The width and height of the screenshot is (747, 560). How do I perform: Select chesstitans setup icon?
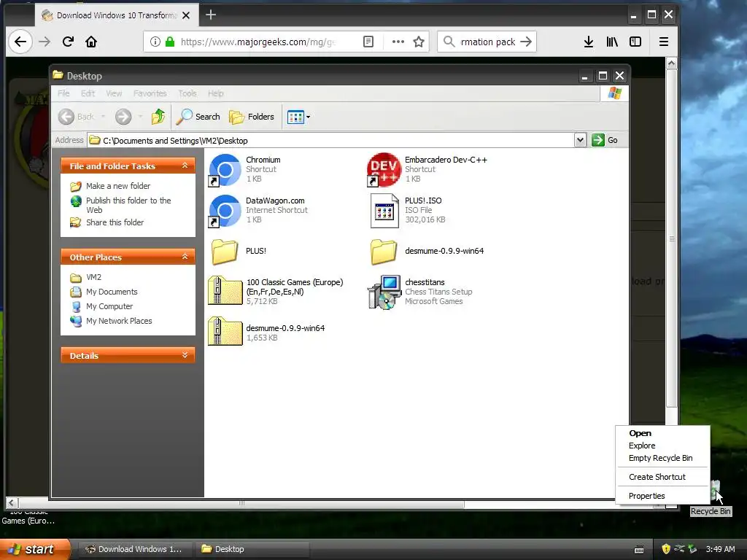(384, 292)
